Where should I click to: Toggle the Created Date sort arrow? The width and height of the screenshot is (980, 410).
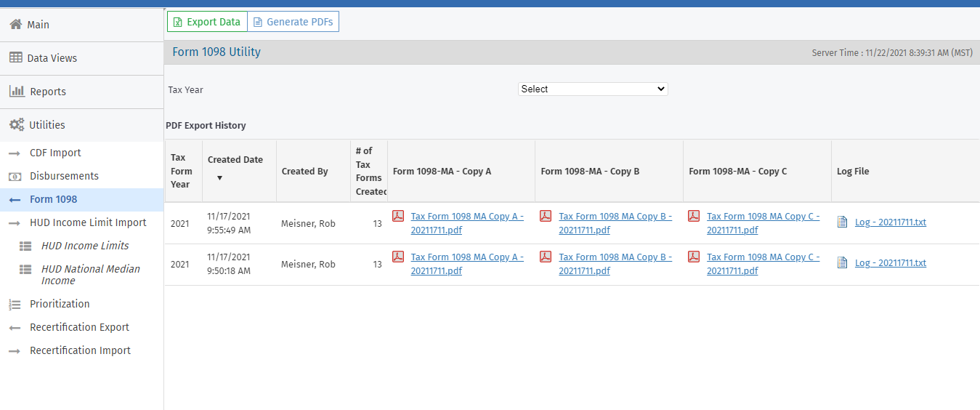[219, 178]
